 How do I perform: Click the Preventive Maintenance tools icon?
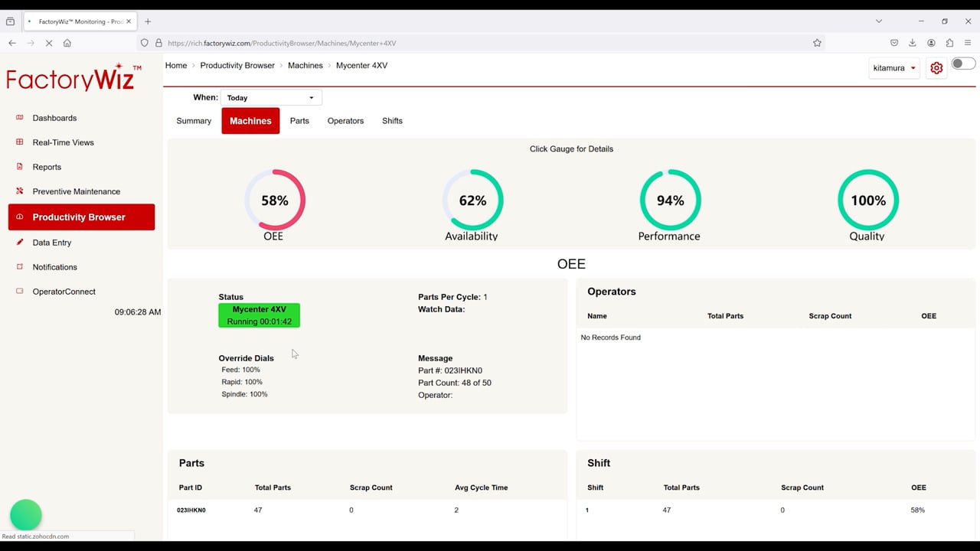point(20,191)
